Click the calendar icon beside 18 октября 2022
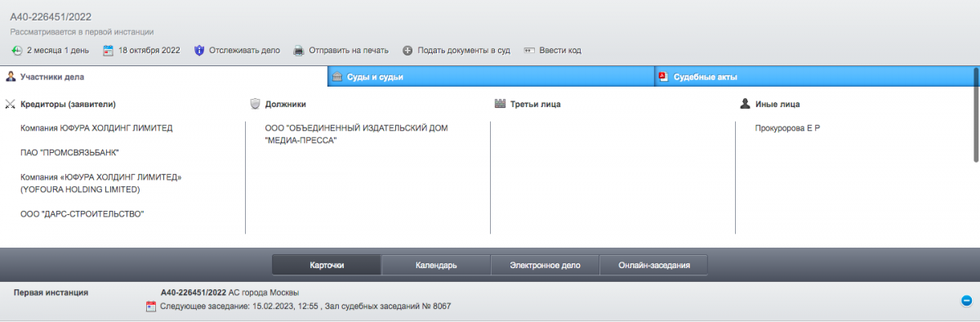Viewport: 980px width, 322px height. coord(108,51)
